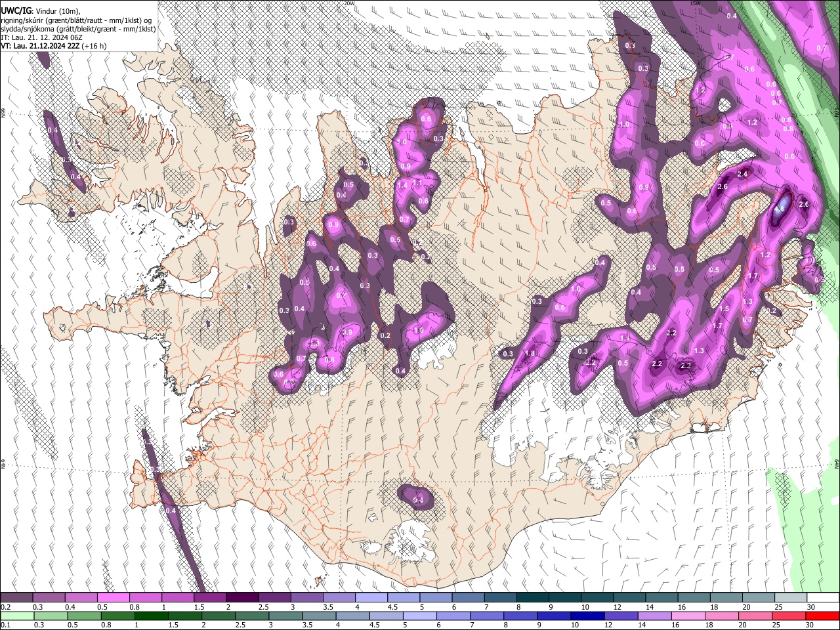Viewport: 840px width, 630px height.
Task: Select the lavender upper swatch between 4 and 4.5
Action: (x=371, y=598)
